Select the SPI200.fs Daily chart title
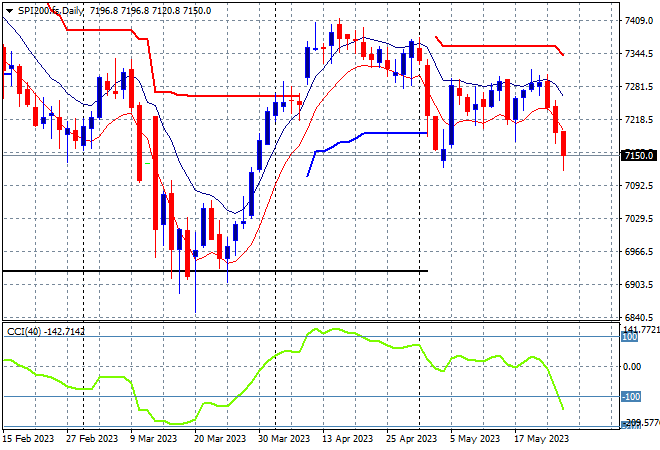660x450 pixels. [x=51, y=11]
